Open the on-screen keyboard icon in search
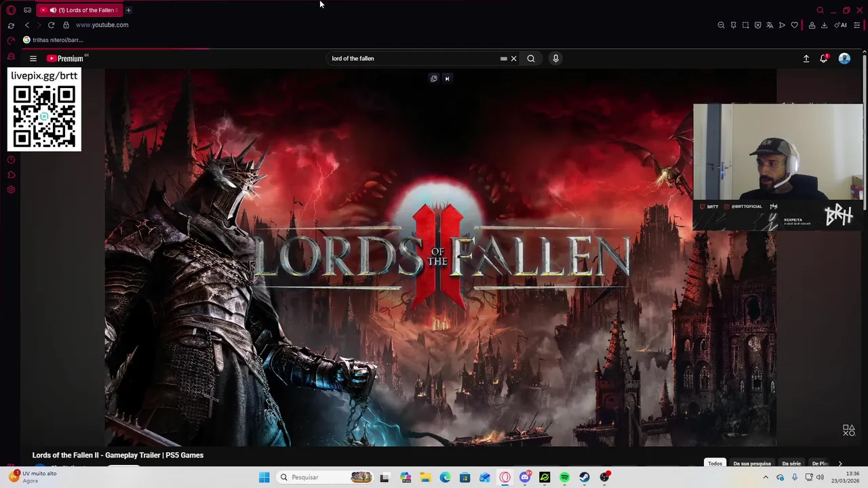This screenshot has width=868, height=488. click(503, 58)
